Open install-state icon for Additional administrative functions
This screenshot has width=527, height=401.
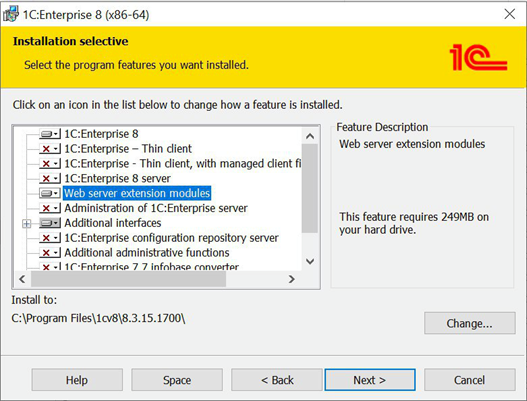(x=50, y=252)
